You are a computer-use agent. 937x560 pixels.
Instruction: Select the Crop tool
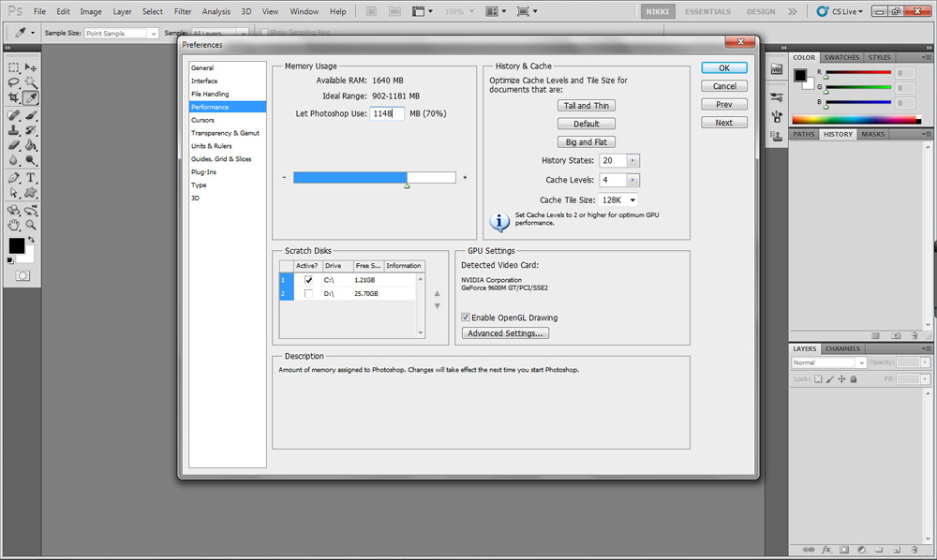pyautogui.click(x=13, y=97)
